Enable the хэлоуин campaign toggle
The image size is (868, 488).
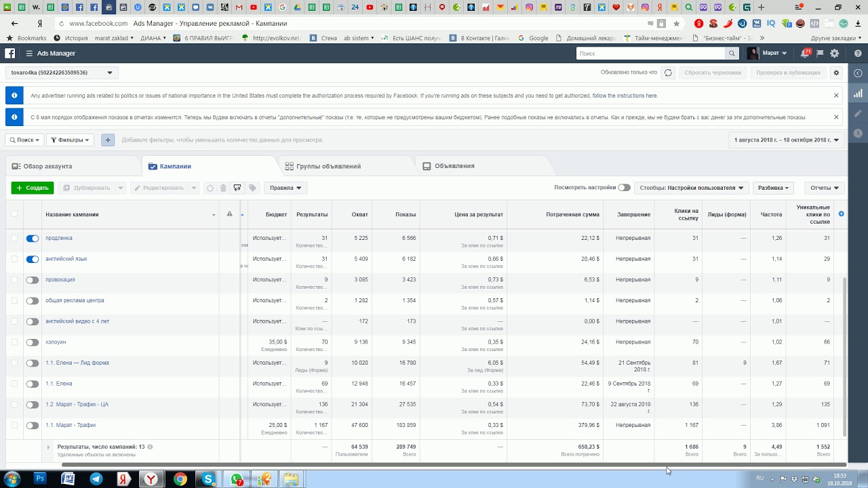[33, 342]
